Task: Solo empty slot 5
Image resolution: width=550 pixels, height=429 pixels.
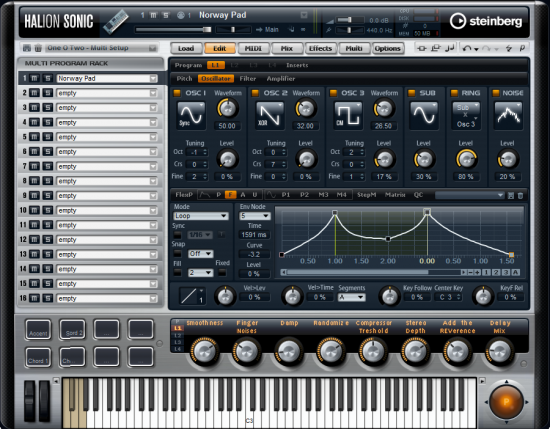Action: [x=47, y=137]
